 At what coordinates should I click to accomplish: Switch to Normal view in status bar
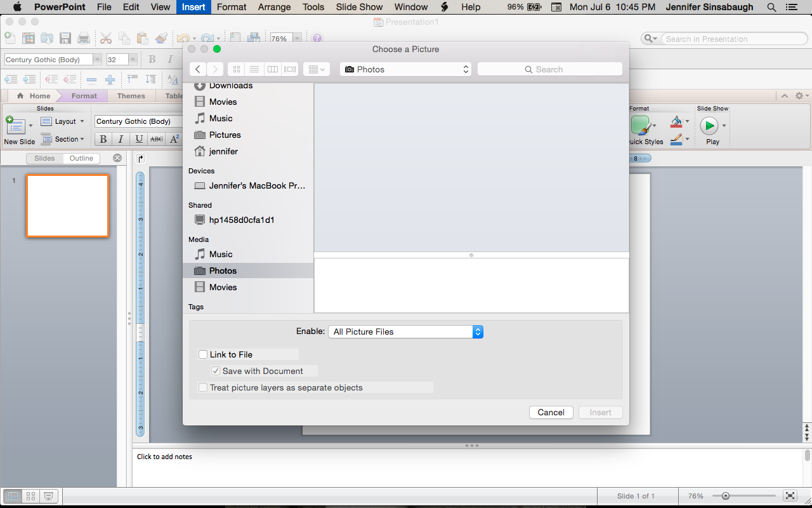pyautogui.click(x=13, y=496)
